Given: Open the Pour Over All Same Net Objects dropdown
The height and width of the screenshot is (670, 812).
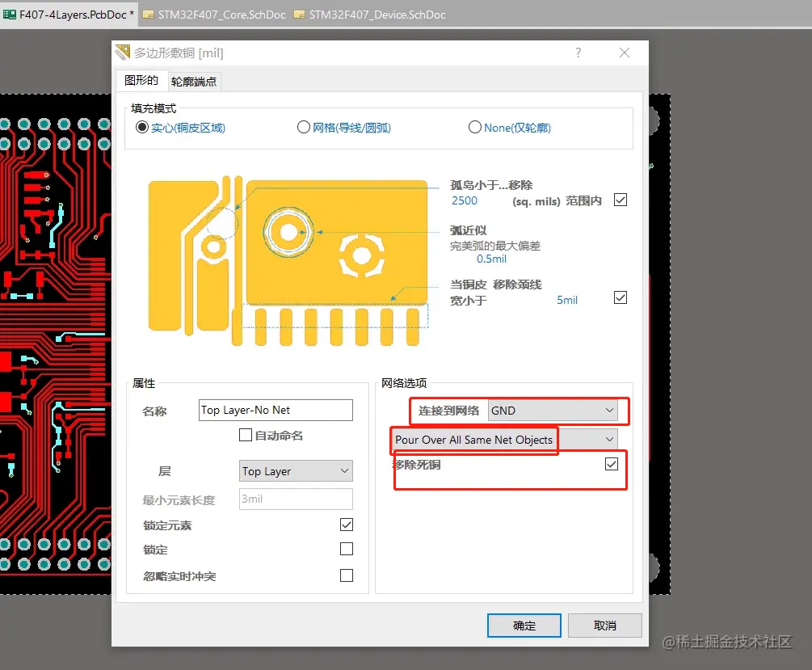Looking at the screenshot, I should tap(504, 440).
